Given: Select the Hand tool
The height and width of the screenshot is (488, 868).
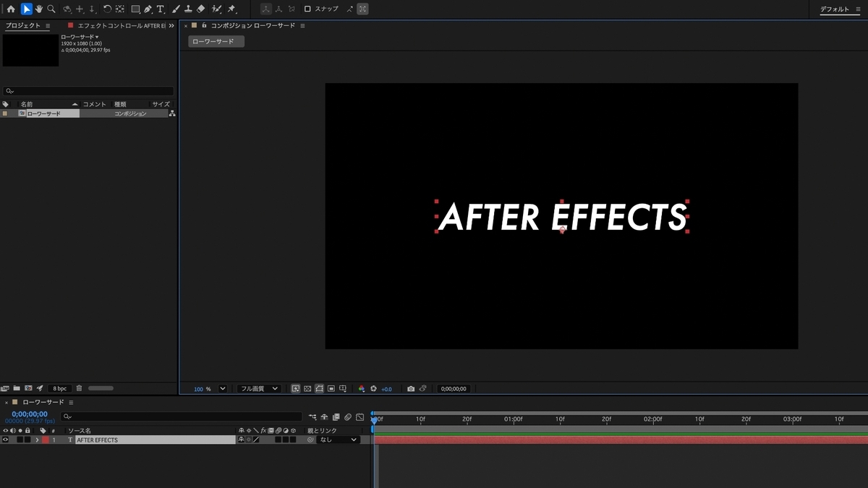Looking at the screenshot, I should tap(39, 9).
